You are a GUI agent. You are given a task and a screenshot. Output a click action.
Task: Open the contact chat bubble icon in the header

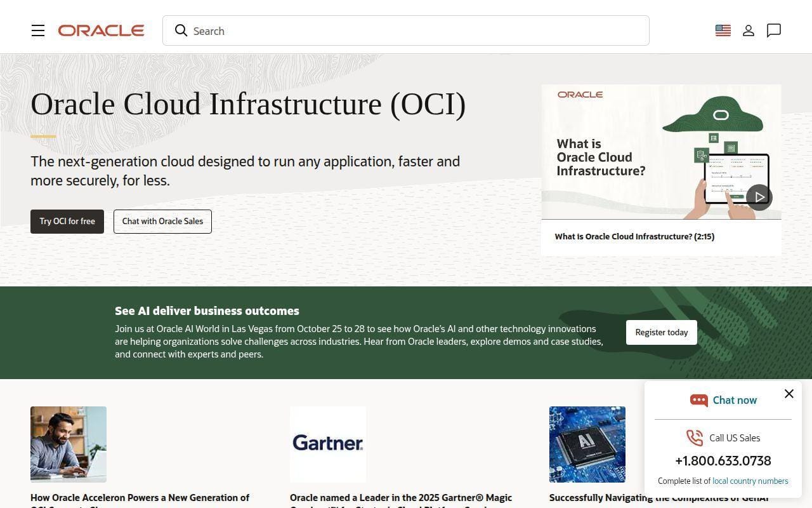tap(774, 30)
